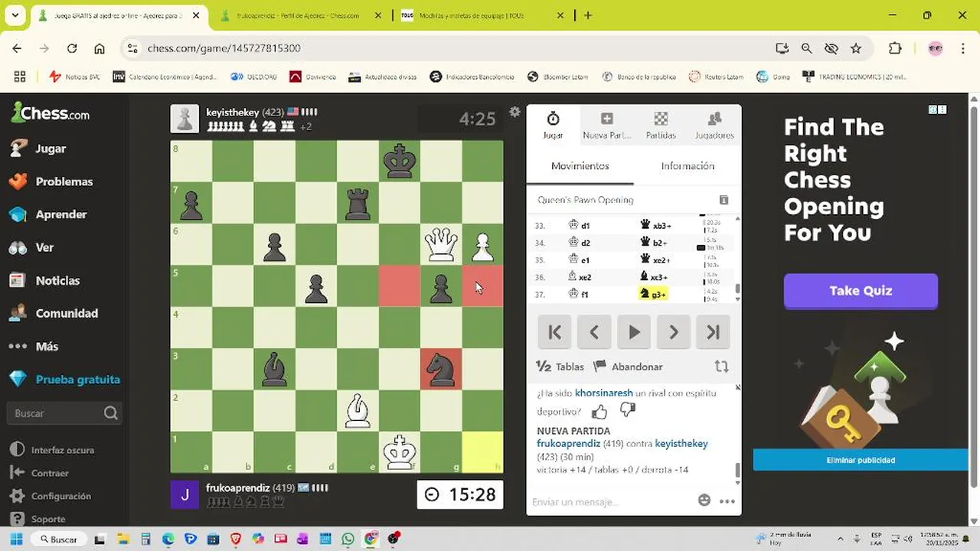The image size is (980, 551).
Task: Open khorsinaresh's profile link in chat
Action: (603, 393)
